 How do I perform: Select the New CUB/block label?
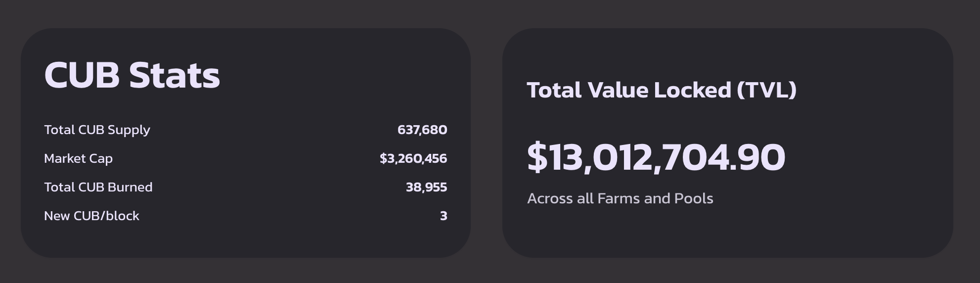tap(91, 216)
